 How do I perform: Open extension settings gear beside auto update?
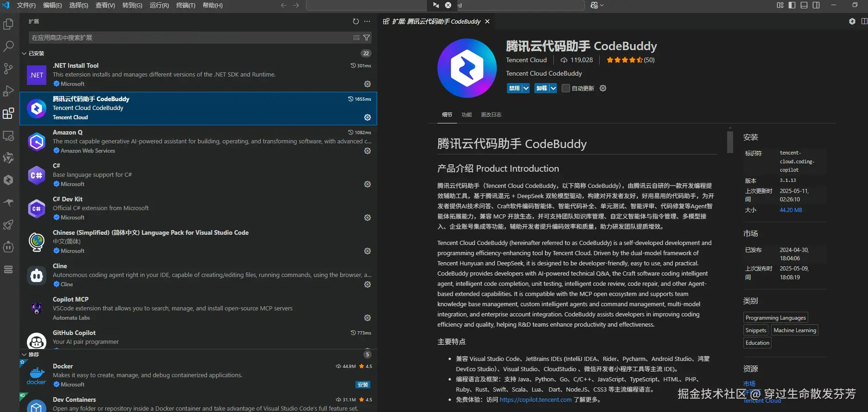coord(603,88)
